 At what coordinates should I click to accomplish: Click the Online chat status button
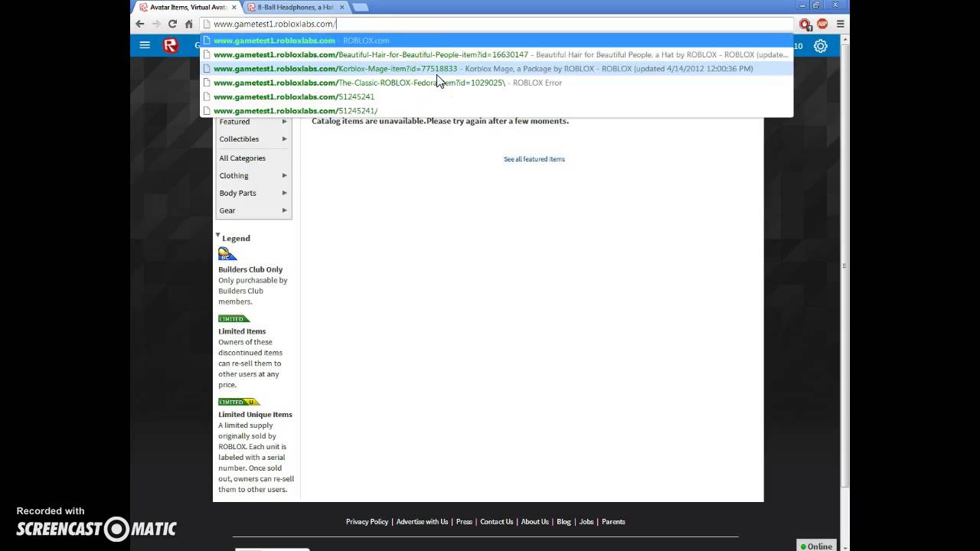pos(817,546)
